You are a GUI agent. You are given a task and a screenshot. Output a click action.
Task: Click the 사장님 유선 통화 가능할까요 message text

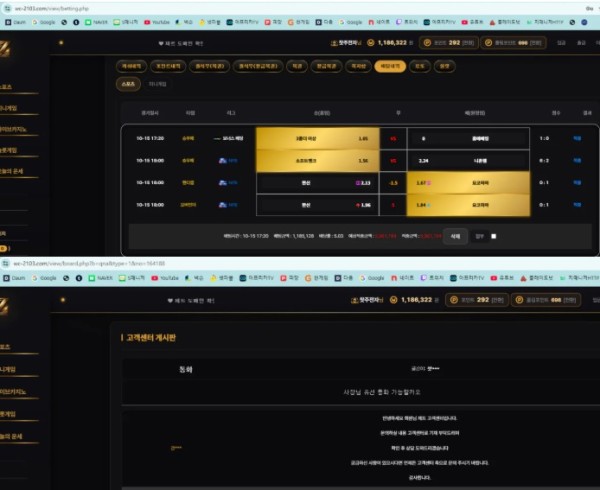pyautogui.click(x=382, y=392)
